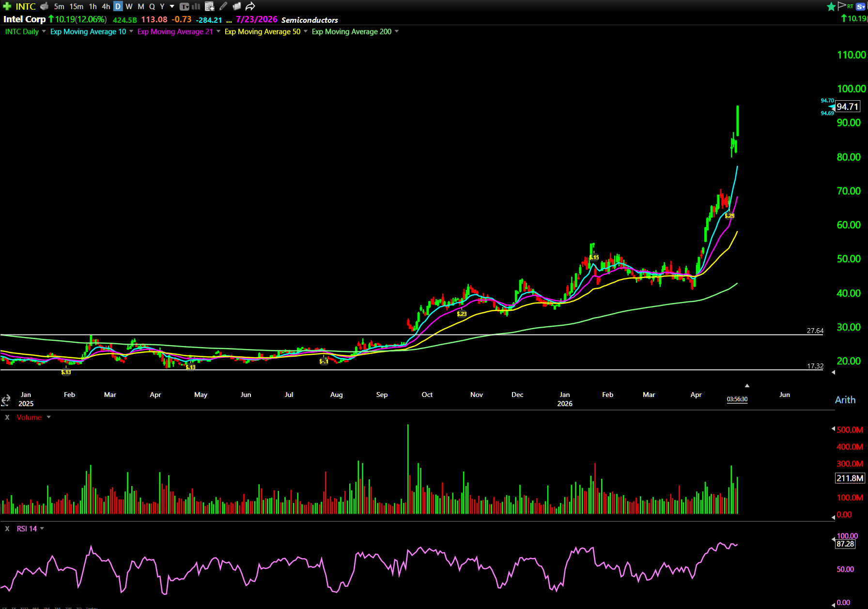Click the blue S dropdown button
868x609 pixels.
click(x=861, y=6)
